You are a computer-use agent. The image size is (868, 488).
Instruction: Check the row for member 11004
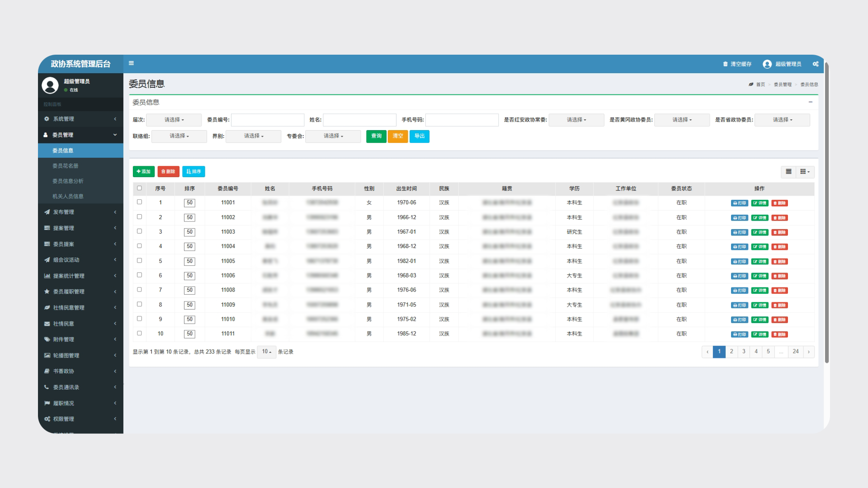139,246
